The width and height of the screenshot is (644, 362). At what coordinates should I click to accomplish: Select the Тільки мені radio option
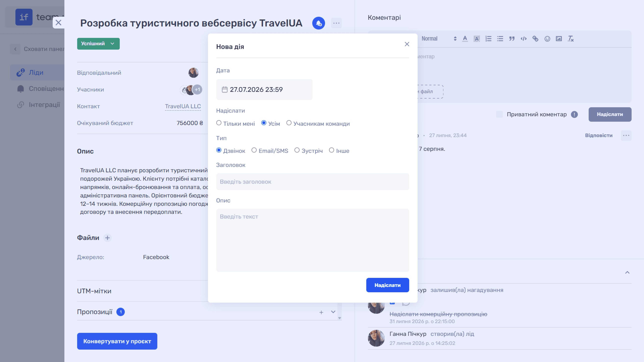[219, 123]
